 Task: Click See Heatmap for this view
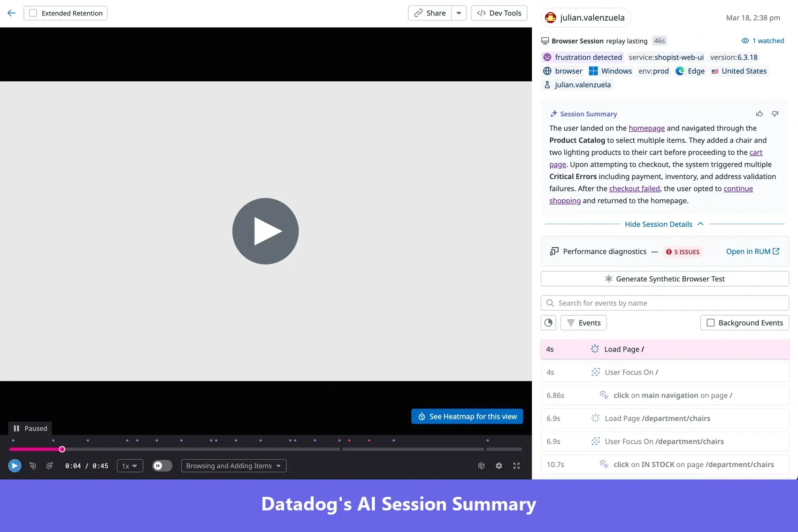pos(467,417)
